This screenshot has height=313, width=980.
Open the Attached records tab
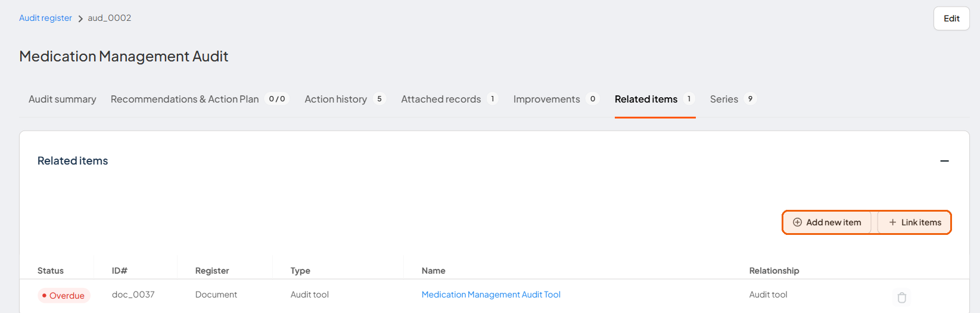(x=449, y=99)
